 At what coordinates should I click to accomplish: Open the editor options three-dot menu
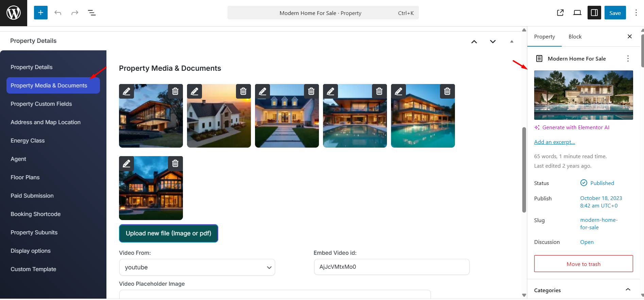636,13
